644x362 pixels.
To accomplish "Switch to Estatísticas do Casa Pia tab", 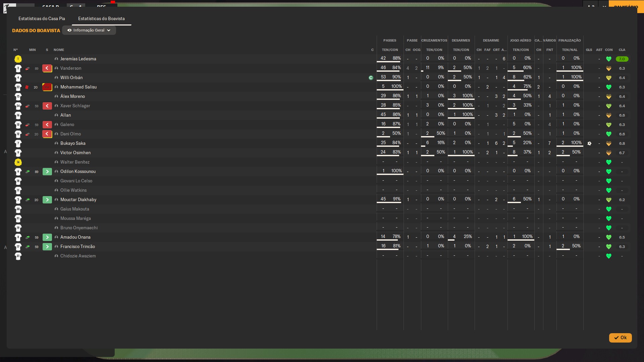I will click(x=42, y=18).
